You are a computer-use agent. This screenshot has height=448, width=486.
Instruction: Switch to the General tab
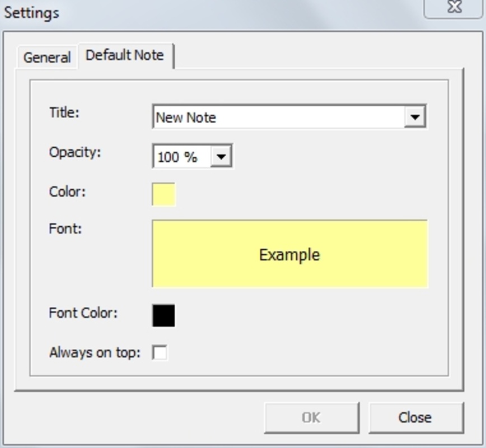click(47, 58)
